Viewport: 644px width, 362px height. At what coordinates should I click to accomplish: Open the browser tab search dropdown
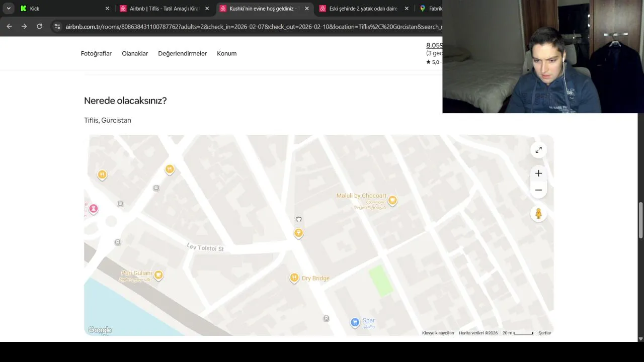pyautogui.click(x=9, y=9)
